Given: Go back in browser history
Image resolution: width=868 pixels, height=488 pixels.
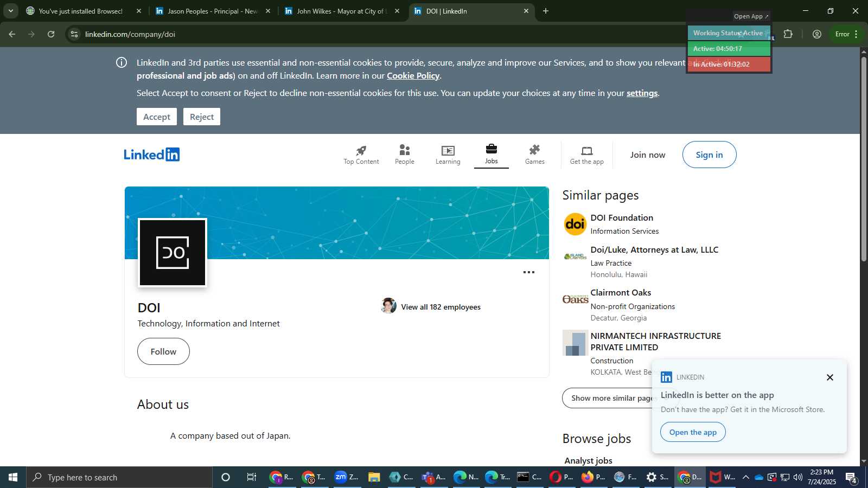Looking at the screenshot, I should (12, 34).
